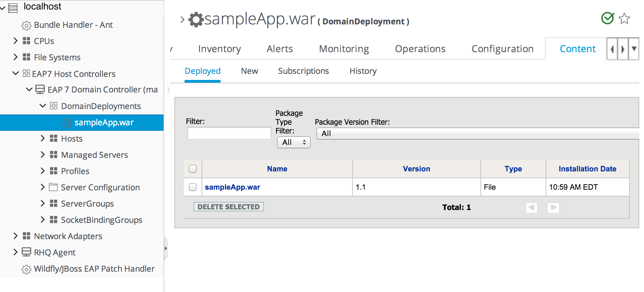Viewport: 644px width, 292px height.
Task: Tick the checkbox for sampleApp.war row
Action: click(193, 187)
